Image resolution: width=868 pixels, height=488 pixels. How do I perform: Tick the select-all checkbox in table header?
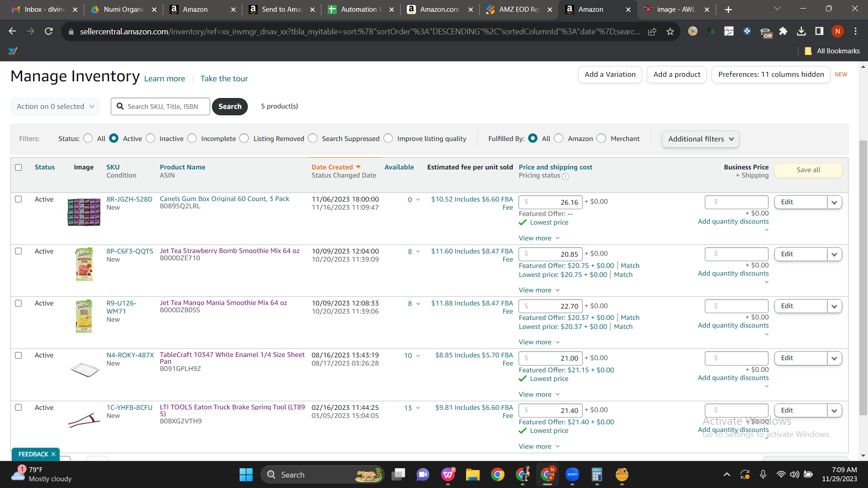click(x=19, y=167)
